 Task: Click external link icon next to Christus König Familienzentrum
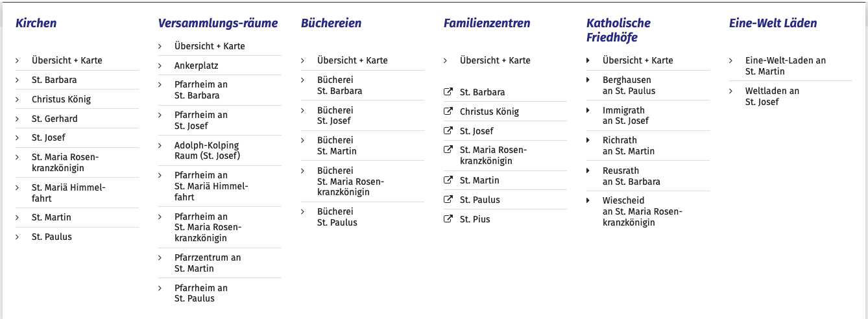point(448,112)
